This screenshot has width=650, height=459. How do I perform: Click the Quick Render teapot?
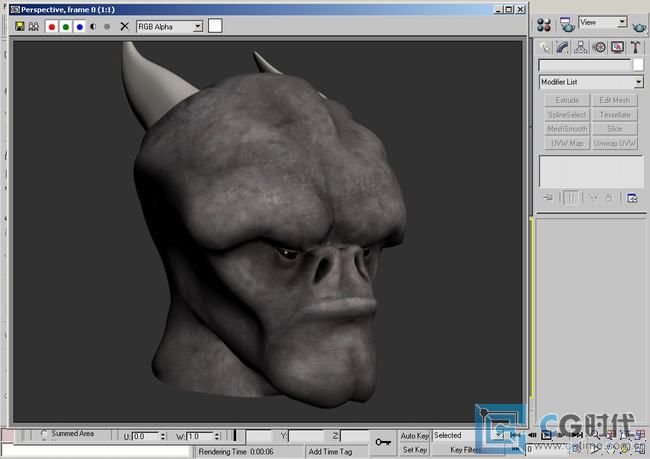pos(639,27)
